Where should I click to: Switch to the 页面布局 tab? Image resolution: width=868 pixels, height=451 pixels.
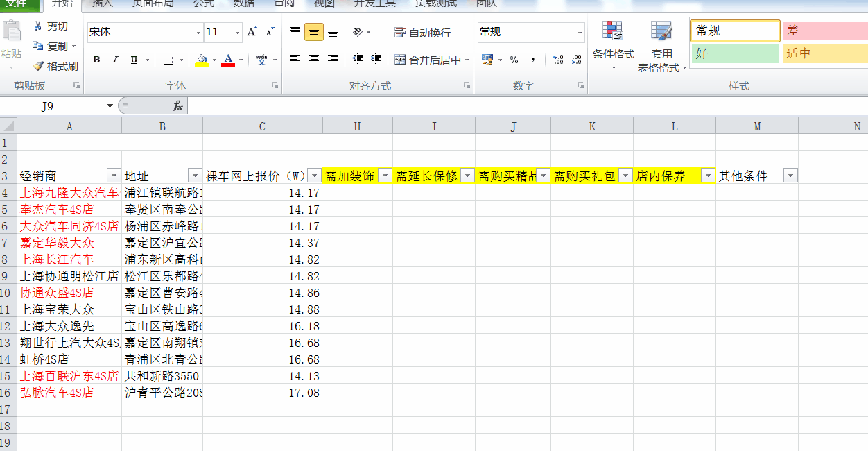point(153,4)
